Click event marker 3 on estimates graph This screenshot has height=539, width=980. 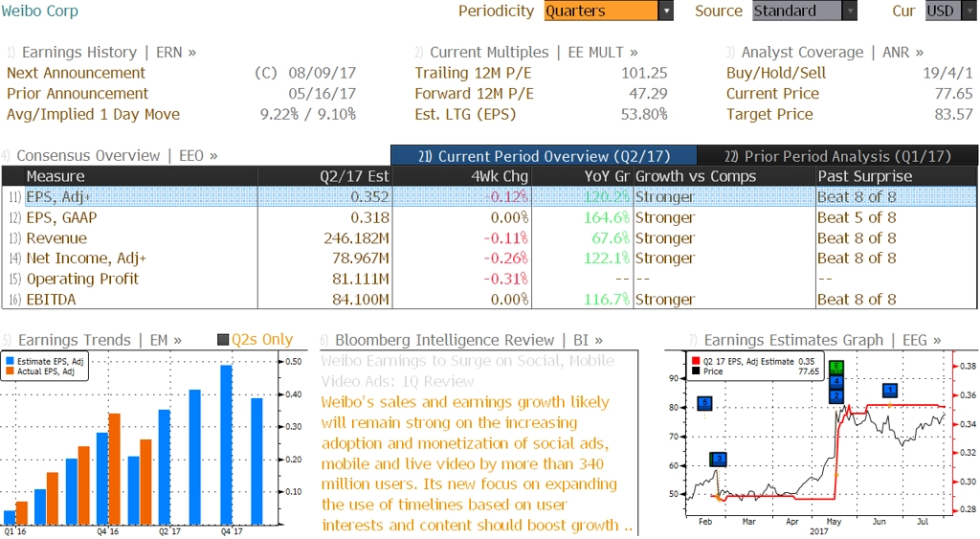click(718, 459)
